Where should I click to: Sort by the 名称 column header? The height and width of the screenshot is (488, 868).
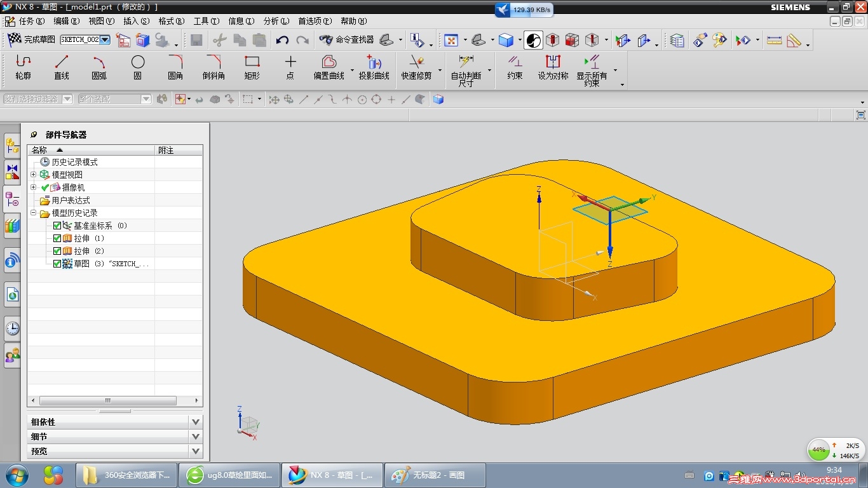tap(91, 150)
